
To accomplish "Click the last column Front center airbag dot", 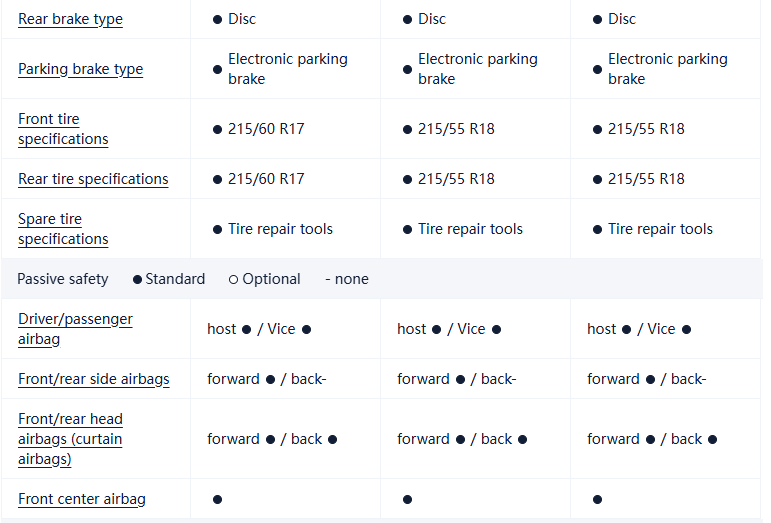I will 597,499.
